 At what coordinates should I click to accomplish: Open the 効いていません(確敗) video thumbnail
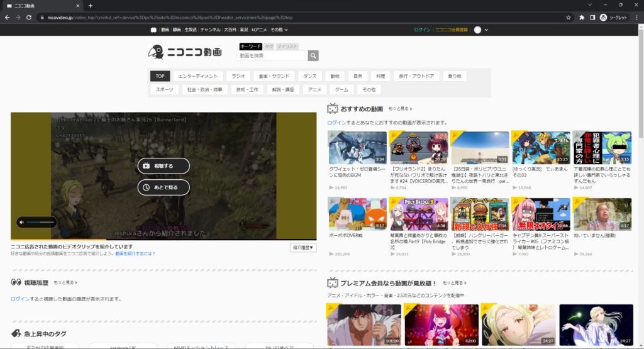(602, 214)
